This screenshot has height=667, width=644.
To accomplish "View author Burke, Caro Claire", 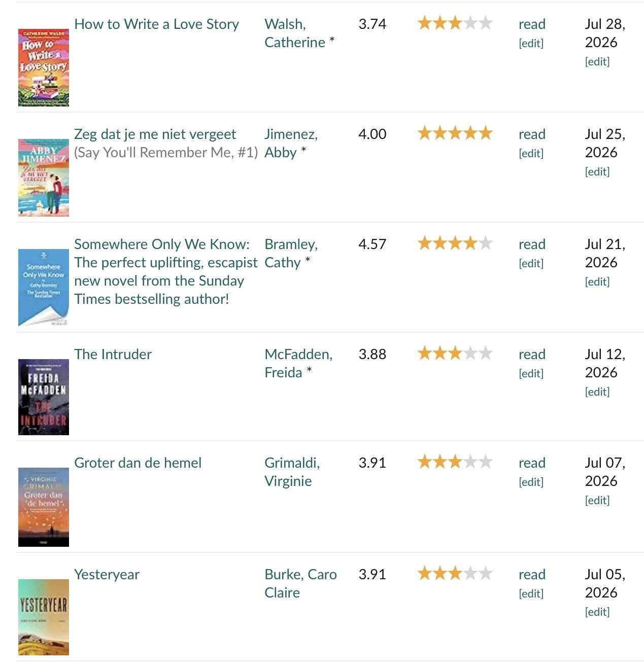I will pos(300,583).
